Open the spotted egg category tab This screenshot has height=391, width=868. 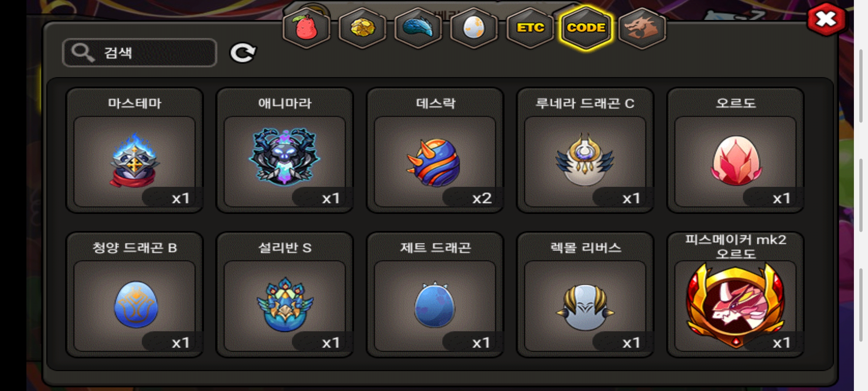(x=474, y=28)
